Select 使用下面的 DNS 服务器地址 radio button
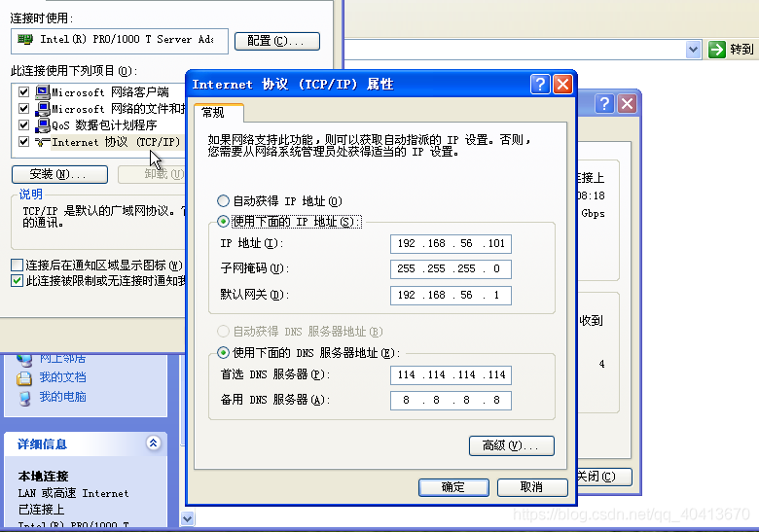Viewport: 759px width, 532px height. click(224, 353)
